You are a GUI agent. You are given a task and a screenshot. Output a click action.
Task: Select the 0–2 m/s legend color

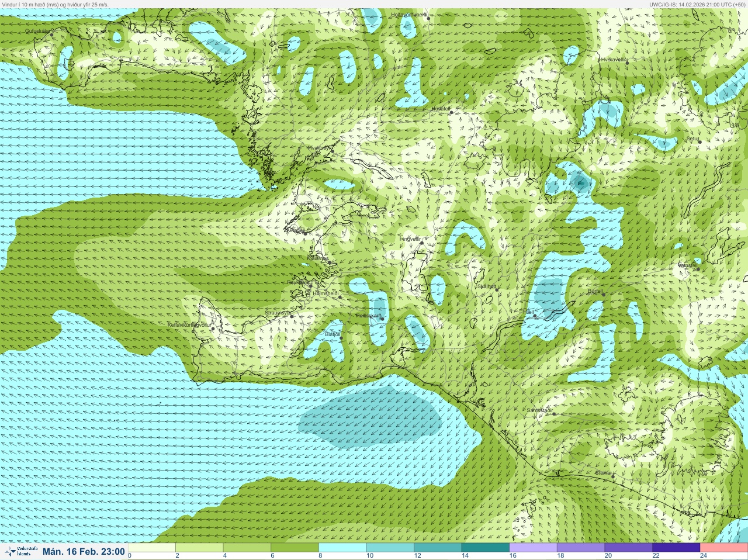tap(152, 548)
